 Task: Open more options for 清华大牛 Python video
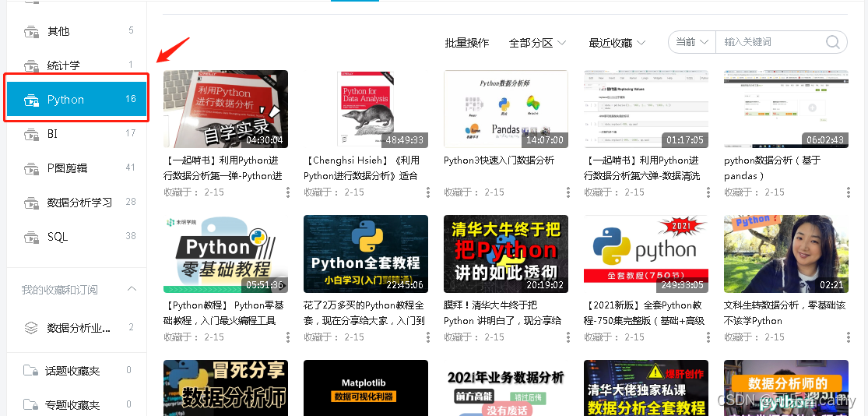(568, 337)
